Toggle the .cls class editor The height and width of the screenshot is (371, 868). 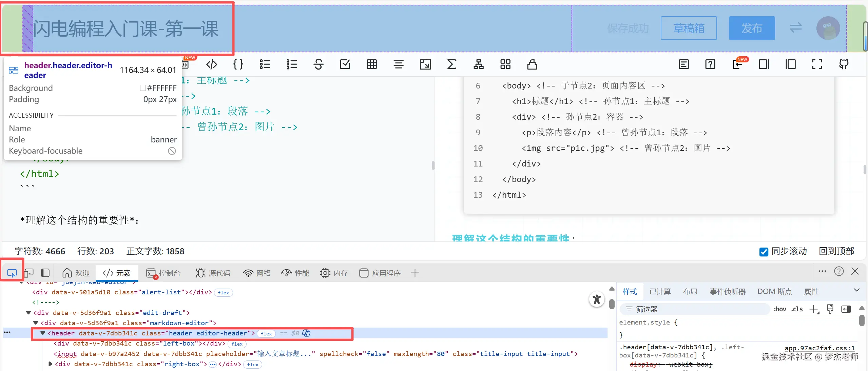point(797,309)
